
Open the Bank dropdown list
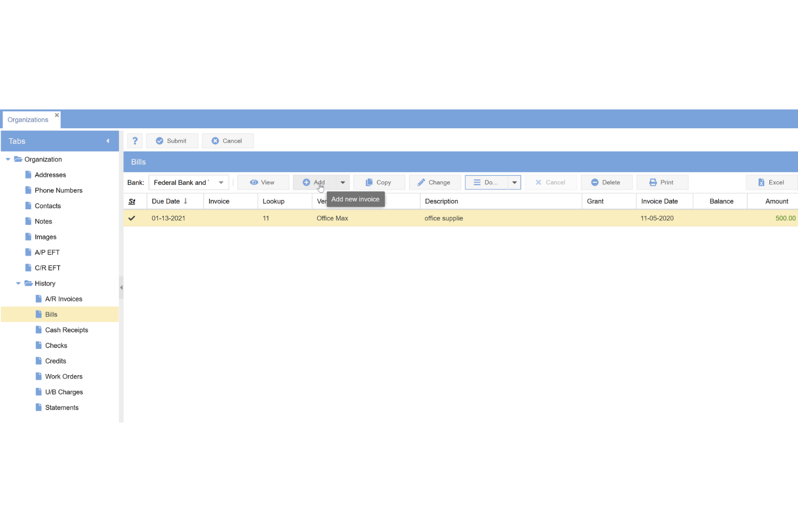click(x=221, y=182)
